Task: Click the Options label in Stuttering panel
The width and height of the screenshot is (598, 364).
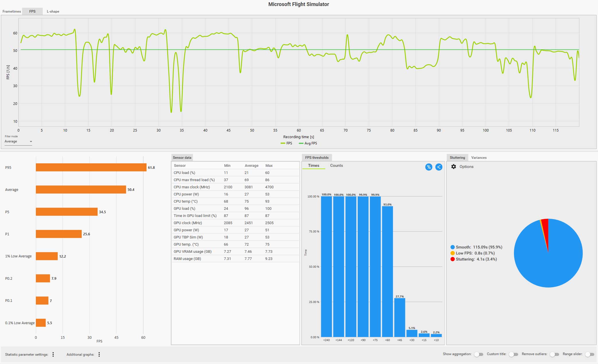Action: pyautogui.click(x=466, y=167)
